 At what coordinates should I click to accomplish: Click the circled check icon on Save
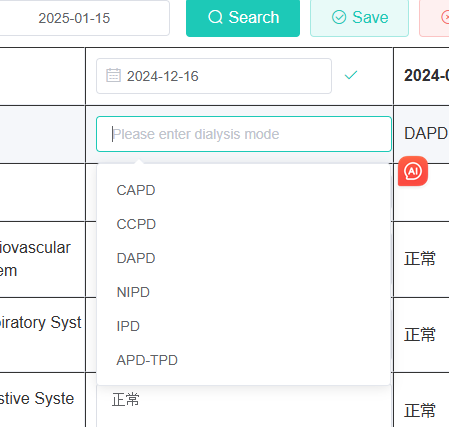click(339, 17)
